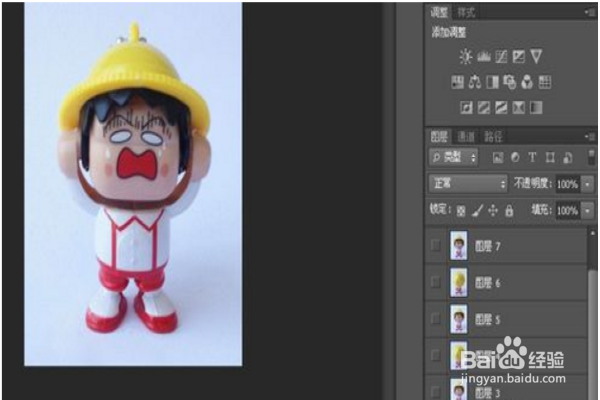The image size is (600, 400).
Task: Show layer 图层 6 visibility box
Action: [x=435, y=282]
